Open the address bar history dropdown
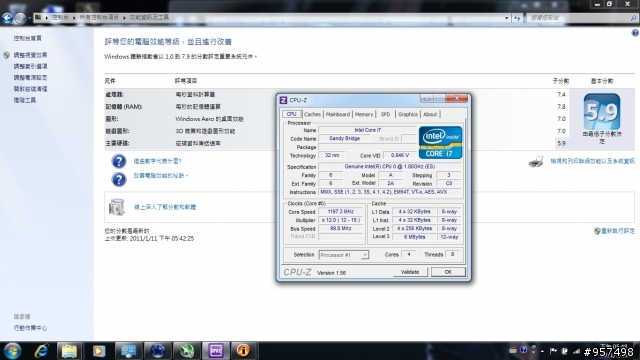This screenshot has height=360, width=640. pos(507,18)
